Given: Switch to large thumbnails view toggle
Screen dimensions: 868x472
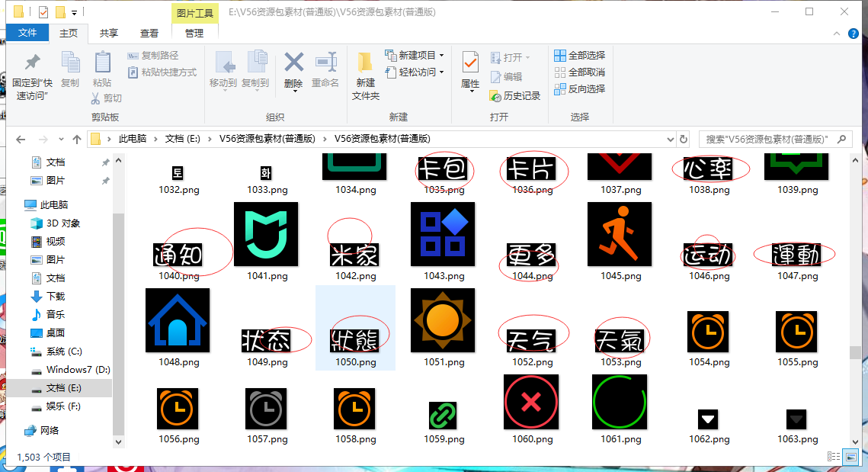Looking at the screenshot, I should pos(851,457).
